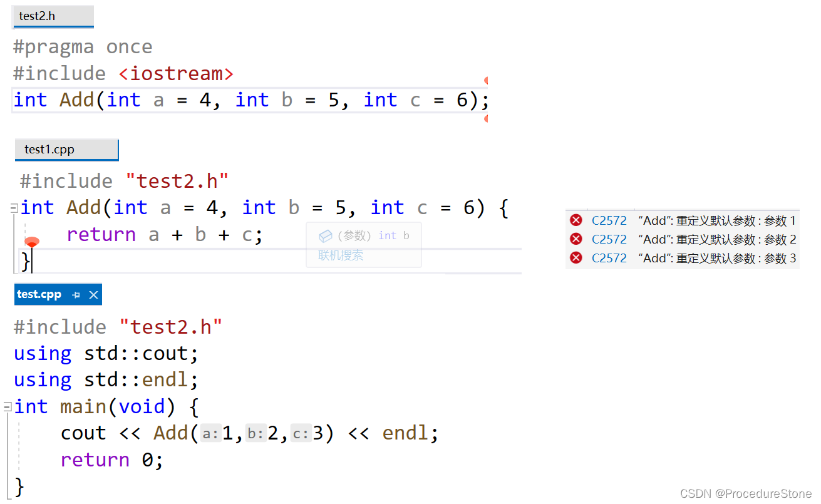Image resolution: width=821 pixels, height=504 pixels.
Task: Click "test2.h" in test1.cpp include
Action: click(x=177, y=182)
